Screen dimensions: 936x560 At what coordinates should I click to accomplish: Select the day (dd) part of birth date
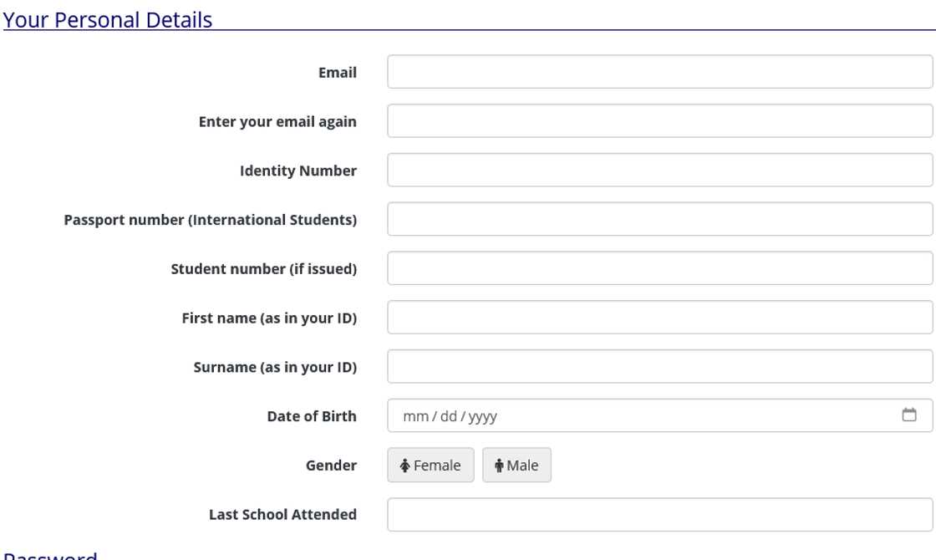(449, 416)
